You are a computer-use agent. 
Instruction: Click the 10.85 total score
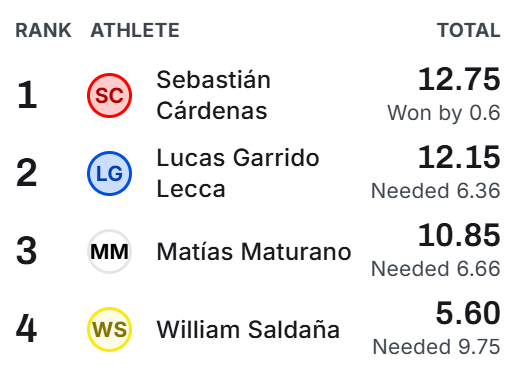tap(459, 235)
